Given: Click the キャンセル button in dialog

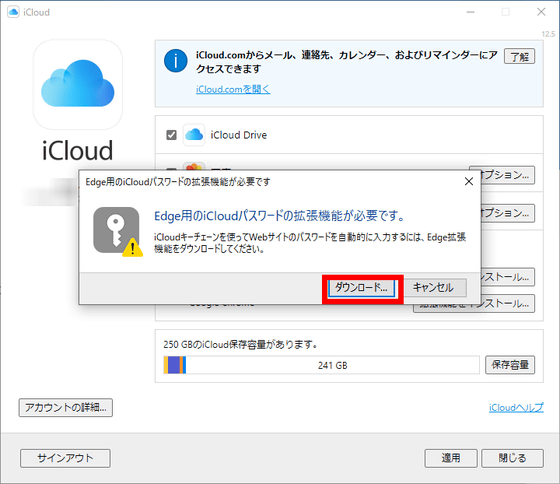Looking at the screenshot, I should click(x=434, y=288).
